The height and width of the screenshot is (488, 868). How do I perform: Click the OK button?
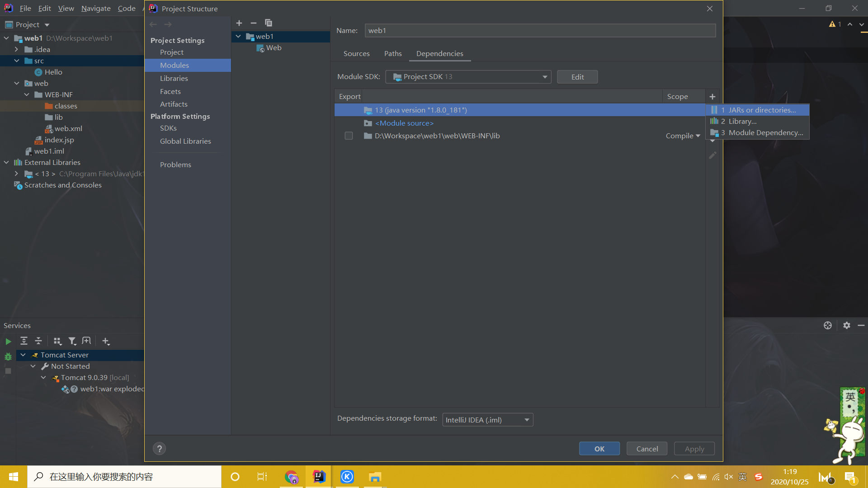pos(599,449)
